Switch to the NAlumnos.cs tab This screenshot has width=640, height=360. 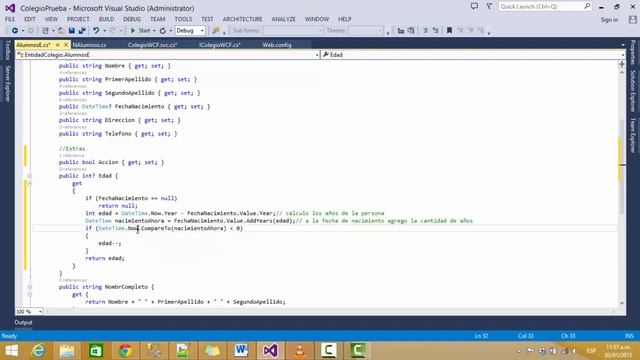[89, 45]
